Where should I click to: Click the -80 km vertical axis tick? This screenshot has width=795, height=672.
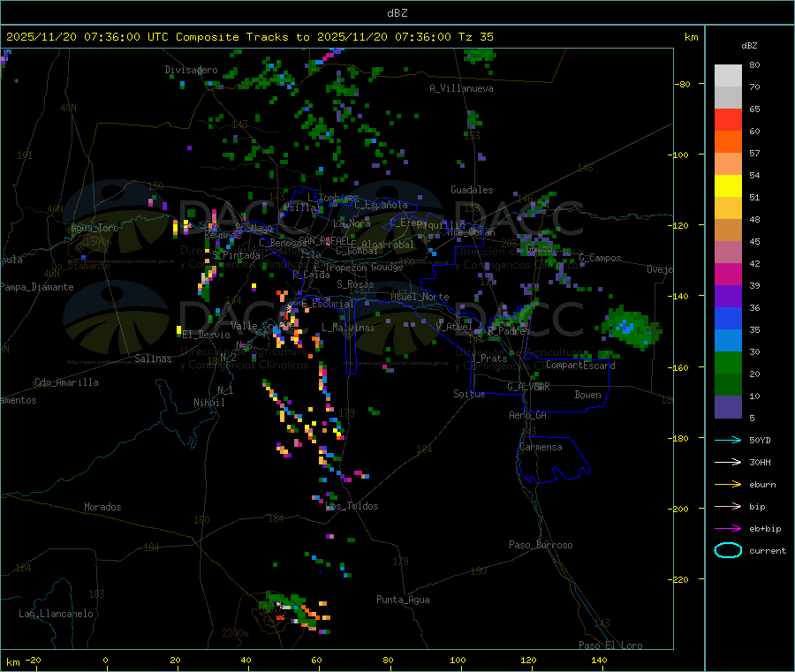[x=683, y=84]
